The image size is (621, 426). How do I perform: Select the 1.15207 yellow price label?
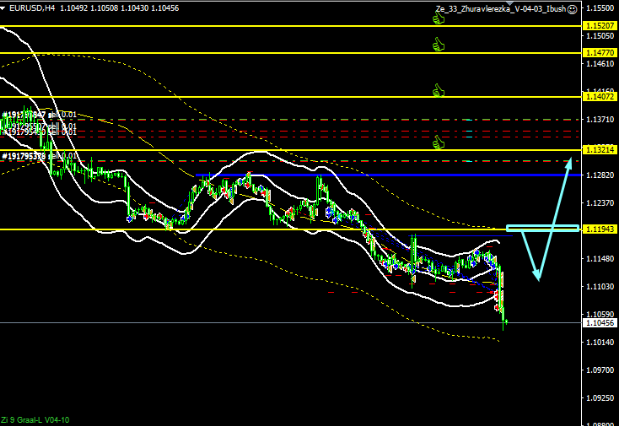599,25
